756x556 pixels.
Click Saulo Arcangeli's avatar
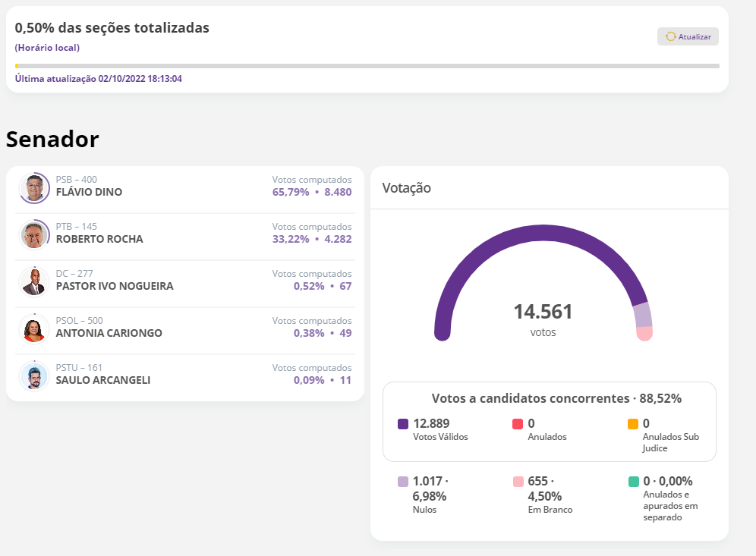coord(34,377)
